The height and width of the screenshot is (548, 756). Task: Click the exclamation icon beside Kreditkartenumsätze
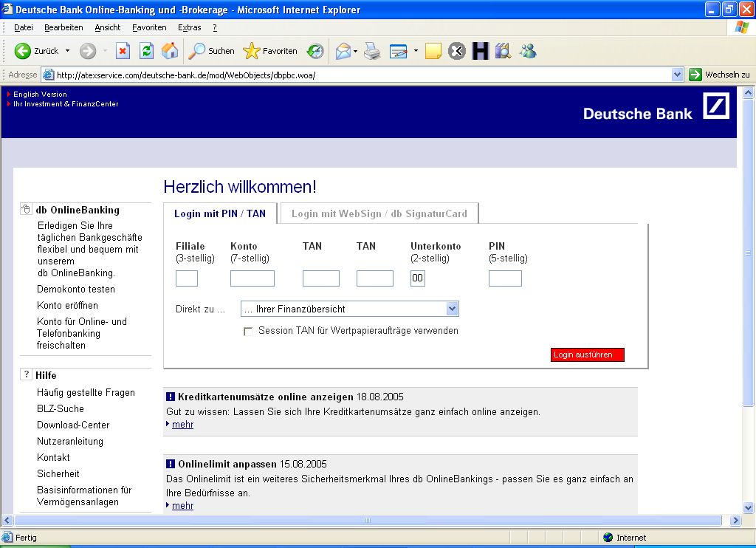click(x=171, y=397)
